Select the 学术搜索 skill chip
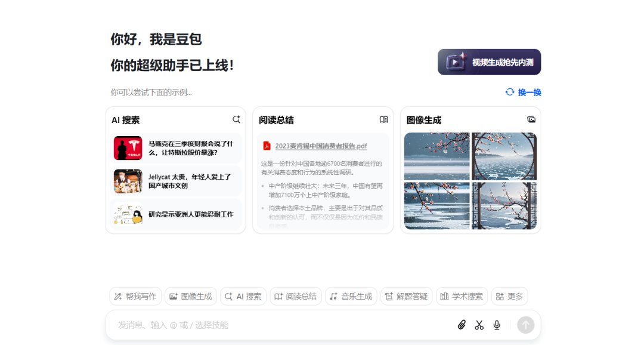The width and height of the screenshot is (644, 345). 462,297
